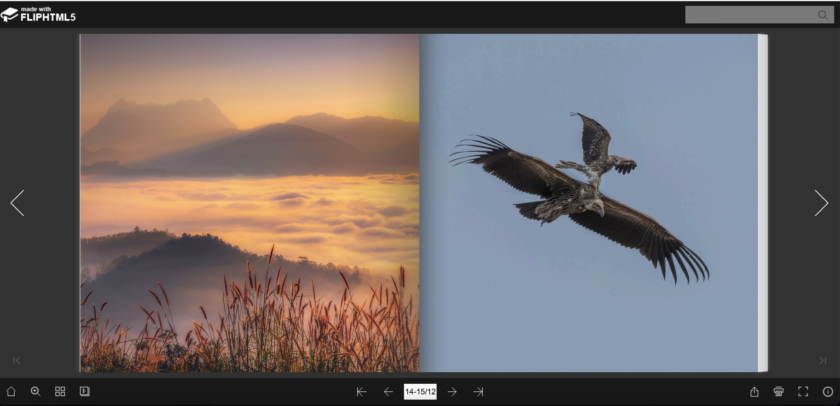This screenshot has height=406, width=840.
Task: Go to next page in bottom bar
Action: coord(452,392)
